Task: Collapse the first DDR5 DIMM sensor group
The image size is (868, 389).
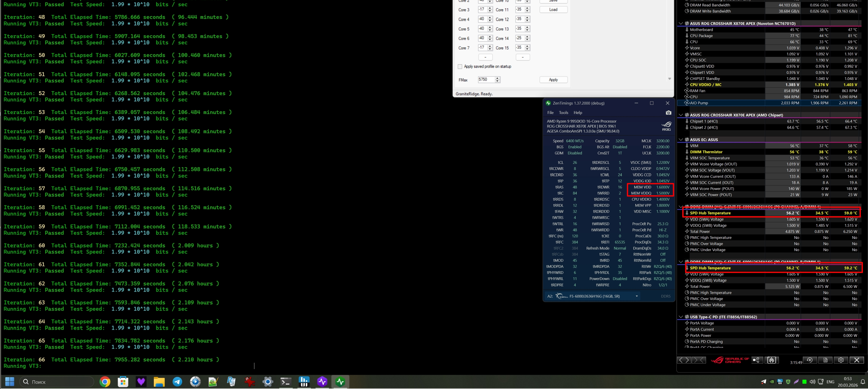Action: pos(681,206)
